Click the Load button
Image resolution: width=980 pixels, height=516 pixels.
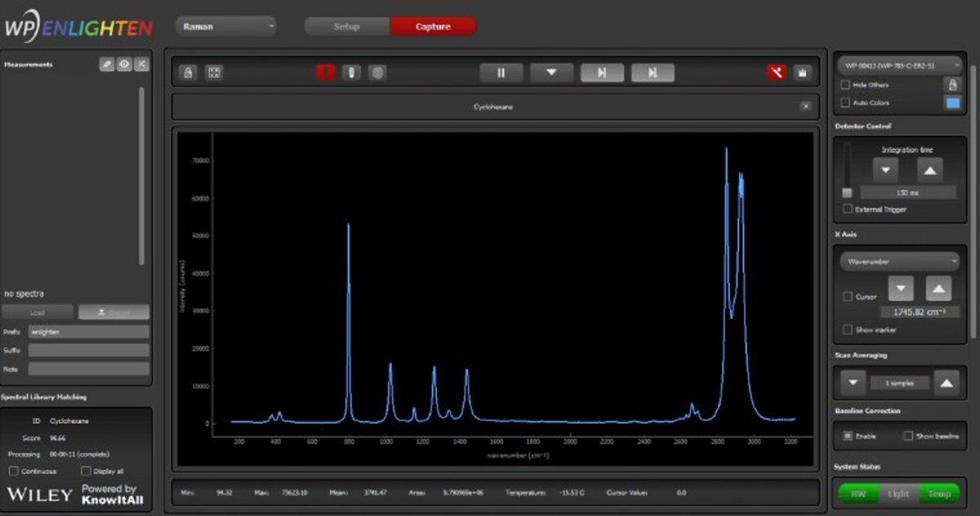pyautogui.click(x=38, y=313)
